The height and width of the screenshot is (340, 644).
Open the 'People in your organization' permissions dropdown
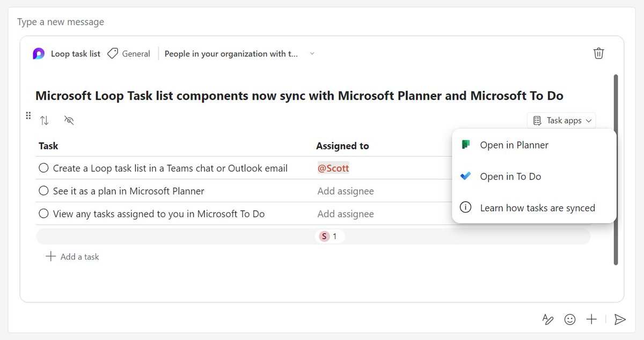click(x=240, y=54)
